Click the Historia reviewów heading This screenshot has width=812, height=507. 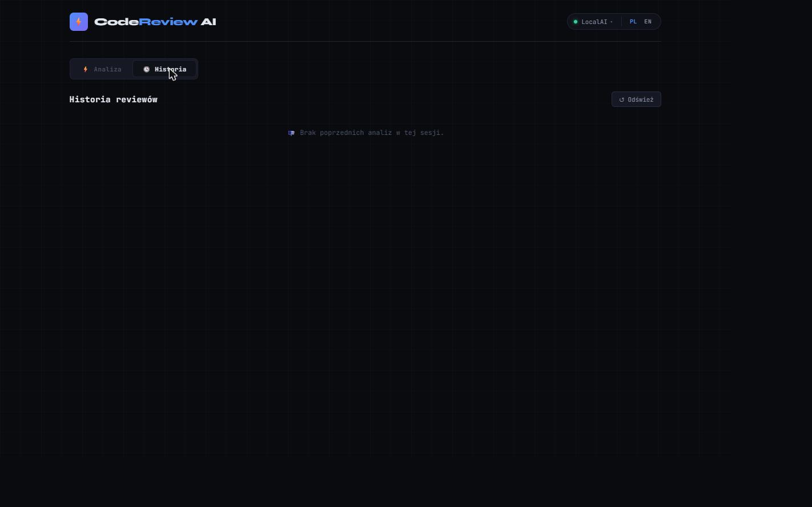tap(113, 99)
